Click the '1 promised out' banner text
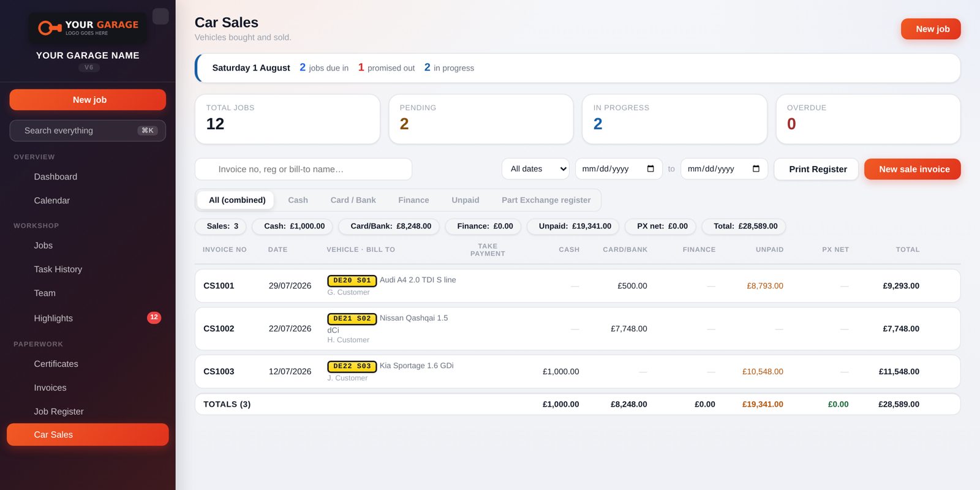 click(386, 67)
